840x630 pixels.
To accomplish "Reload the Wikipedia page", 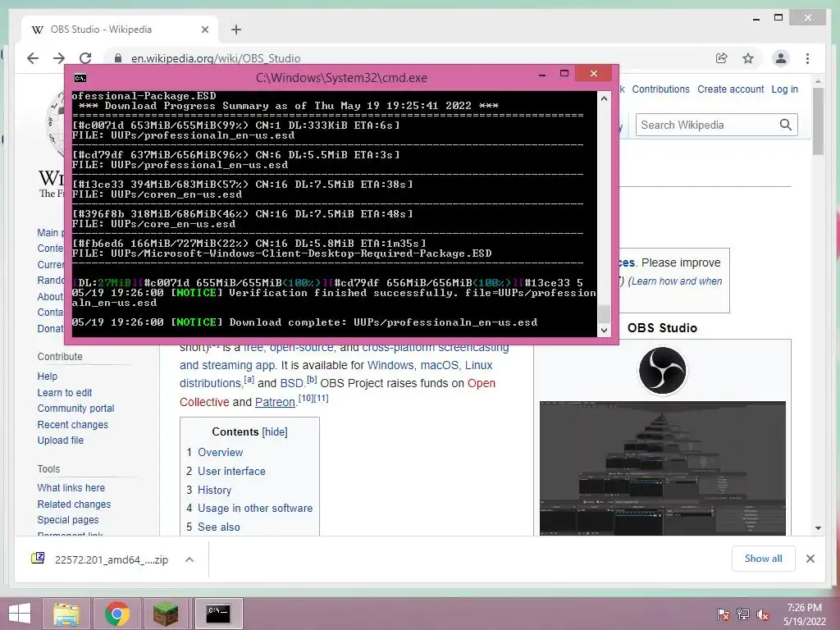I will point(85,58).
